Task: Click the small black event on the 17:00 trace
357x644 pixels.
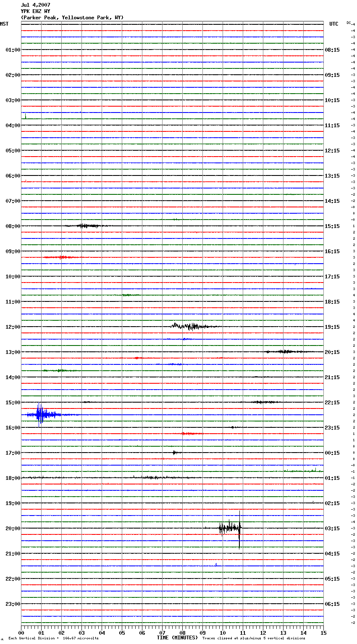Action: pyautogui.click(x=176, y=453)
